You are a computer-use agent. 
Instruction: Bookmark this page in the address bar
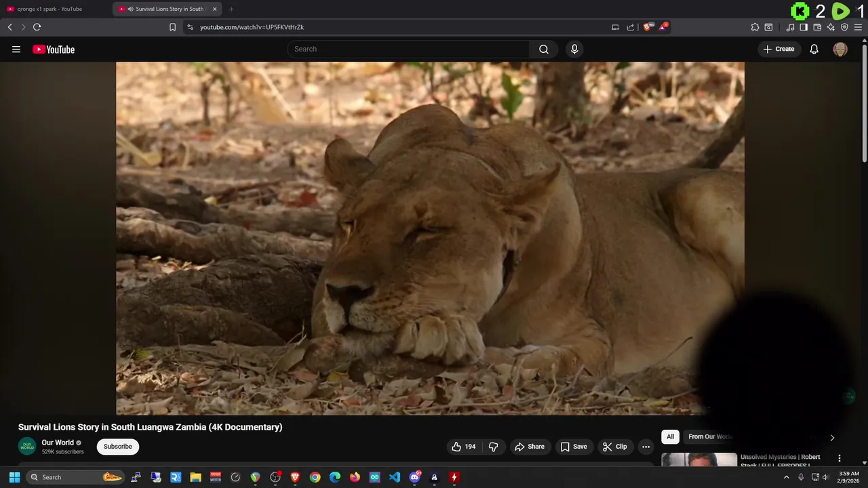172,27
